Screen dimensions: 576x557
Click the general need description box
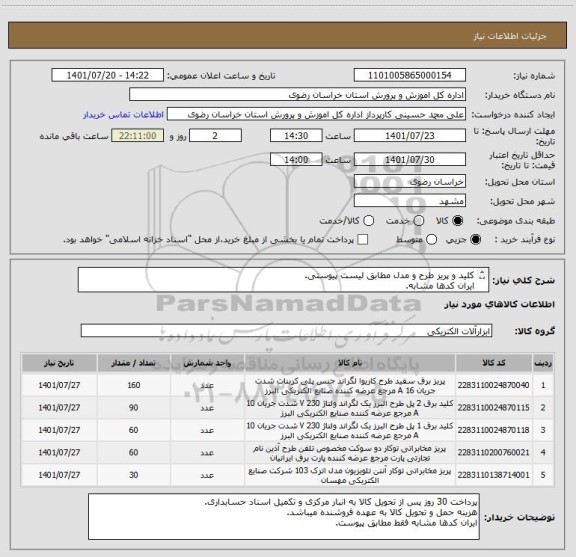tap(283, 280)
